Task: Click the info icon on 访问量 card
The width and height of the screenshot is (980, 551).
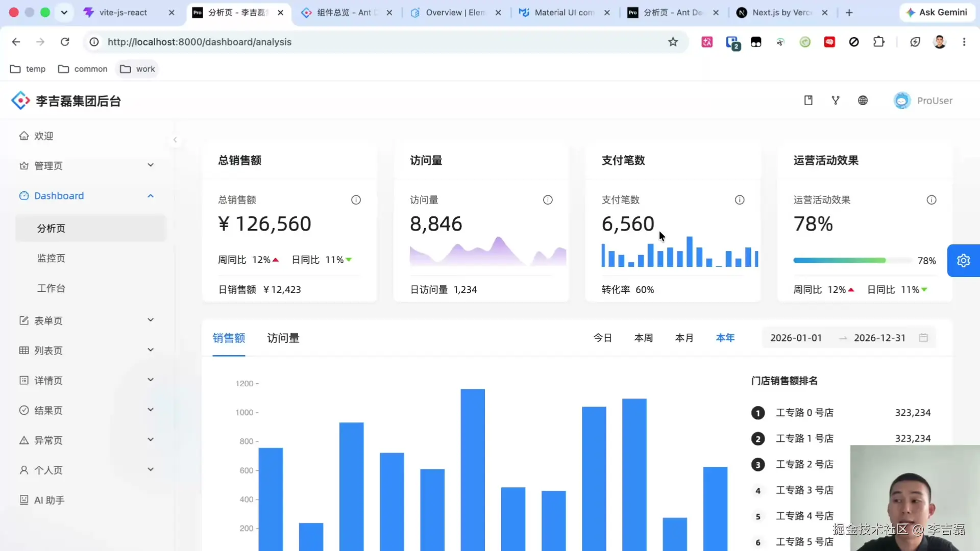Action: click(x=548, y=200)
